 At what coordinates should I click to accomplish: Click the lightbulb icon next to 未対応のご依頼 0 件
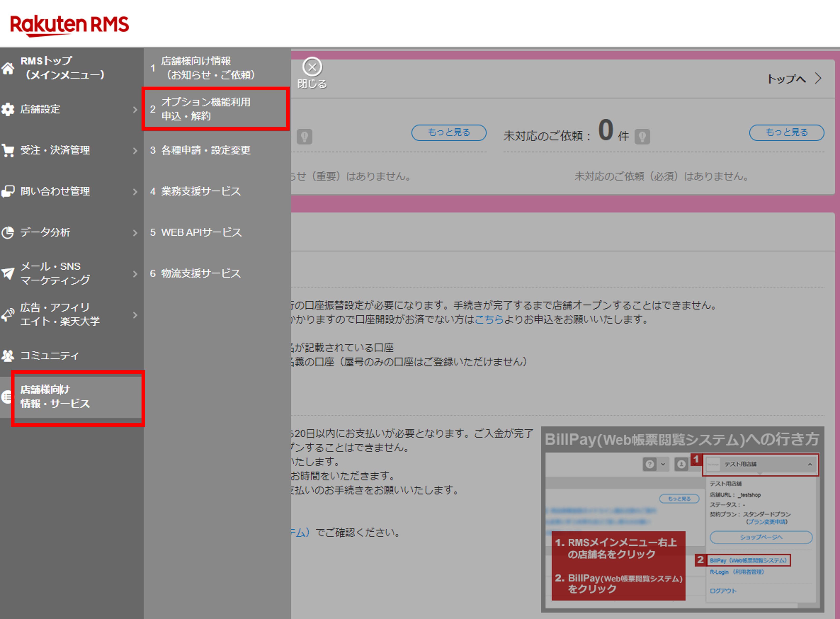(642, 136)
